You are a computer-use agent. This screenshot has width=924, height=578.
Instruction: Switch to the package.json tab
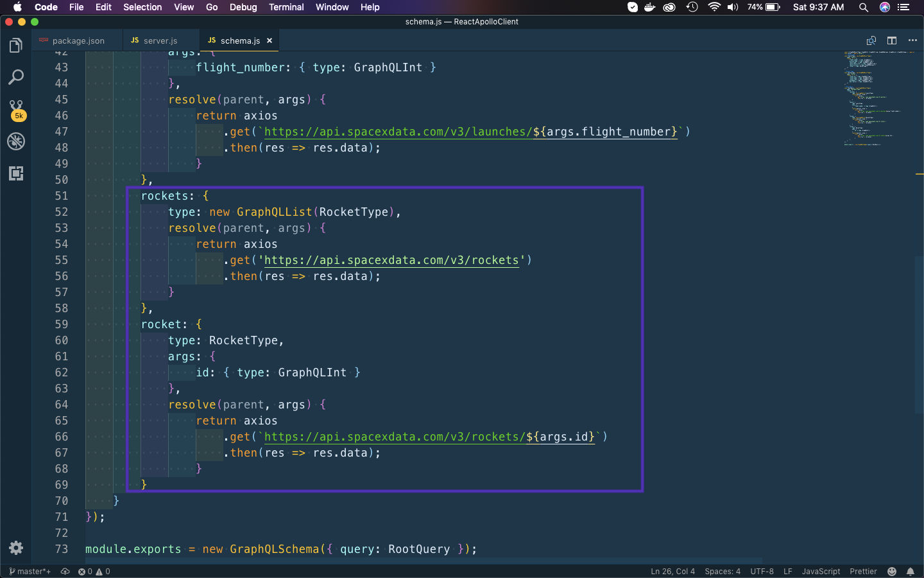point(77,40)
